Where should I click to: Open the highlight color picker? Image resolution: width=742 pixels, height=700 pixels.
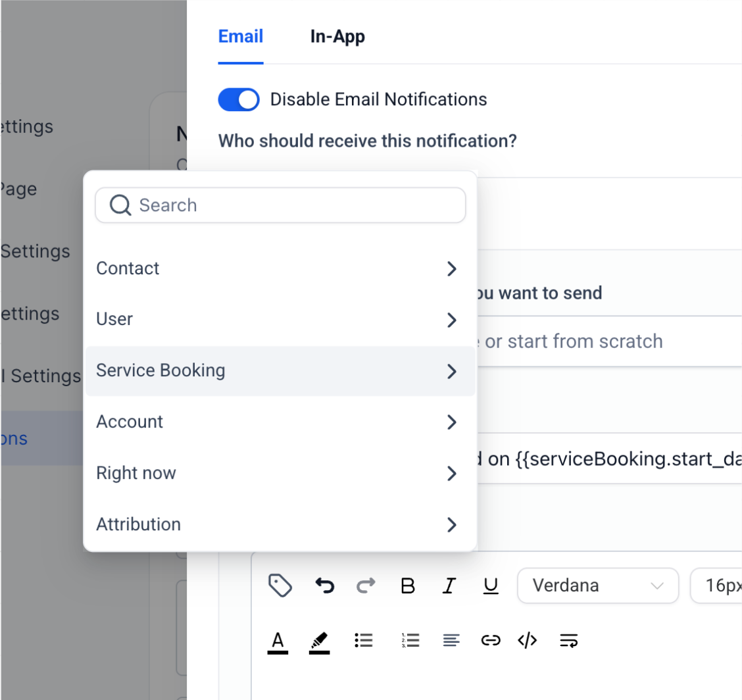coord(320,642)
